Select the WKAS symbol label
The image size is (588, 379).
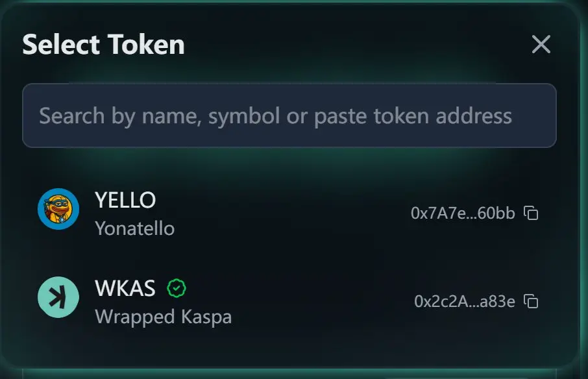[x=125, y=288]
